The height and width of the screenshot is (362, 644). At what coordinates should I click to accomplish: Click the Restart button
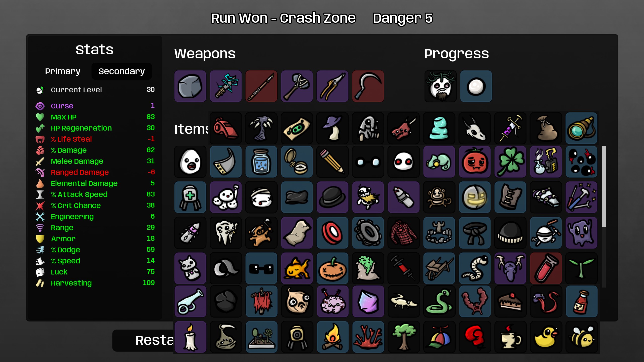[143, 340]
